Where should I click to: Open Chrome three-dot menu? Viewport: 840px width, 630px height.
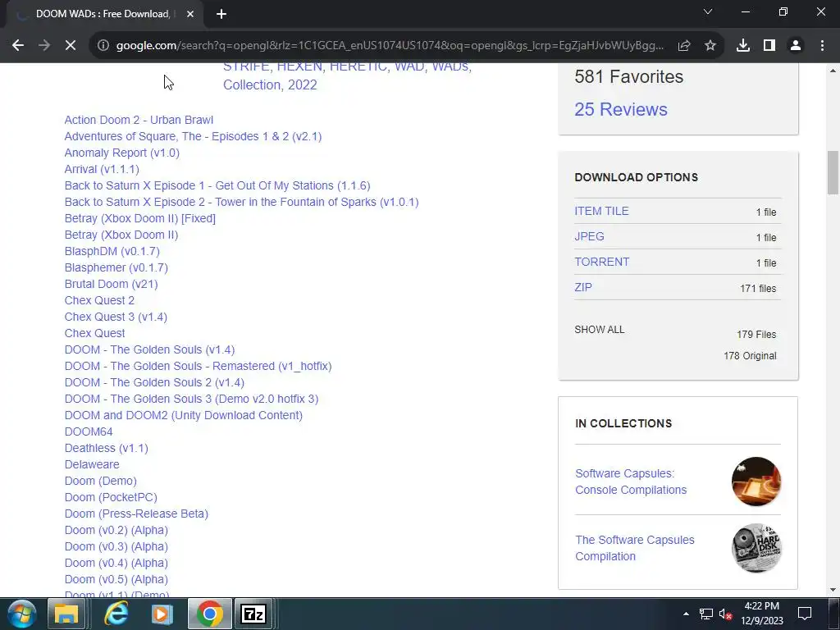coord(822,46)
